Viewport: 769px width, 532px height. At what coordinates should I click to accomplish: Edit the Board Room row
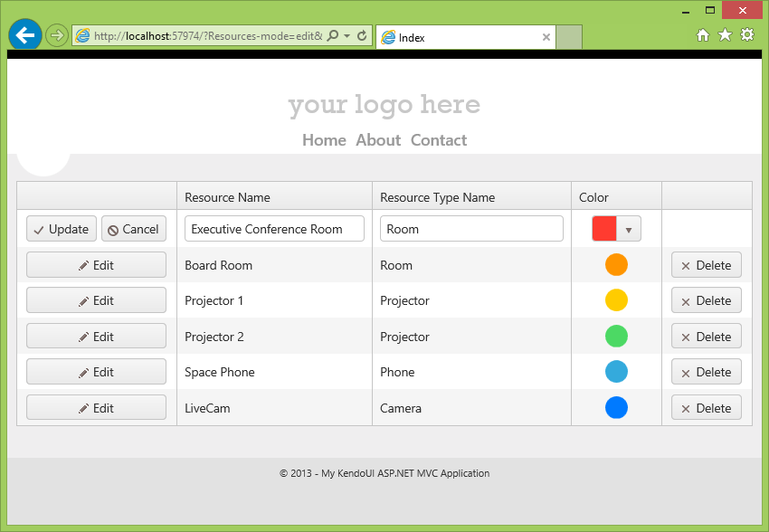[x=96, y=265]
